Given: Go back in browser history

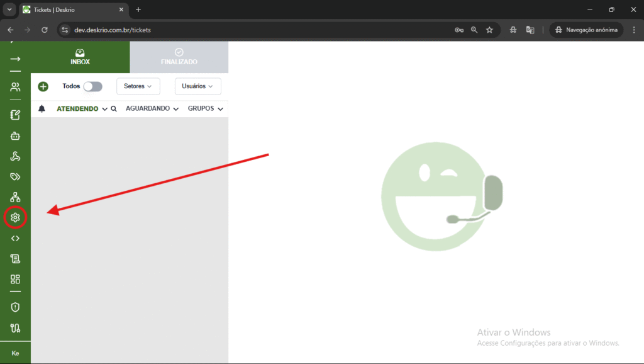Looking at the screenshot, I should tap(10, 30).
